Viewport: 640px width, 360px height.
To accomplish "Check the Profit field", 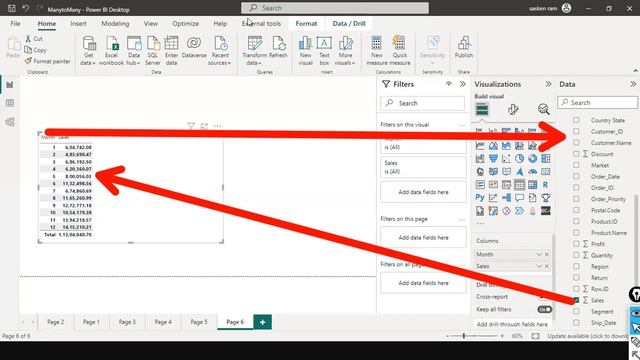I will pos(576,244).
